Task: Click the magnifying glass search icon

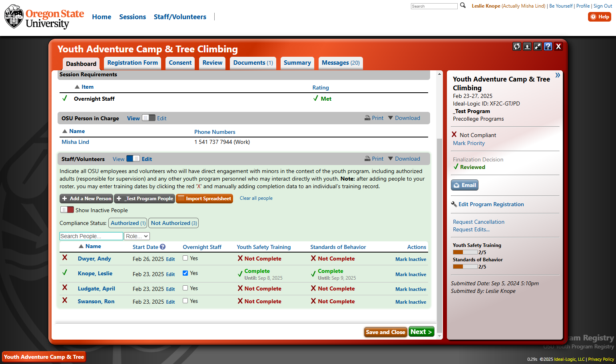Action: [463, 6]
